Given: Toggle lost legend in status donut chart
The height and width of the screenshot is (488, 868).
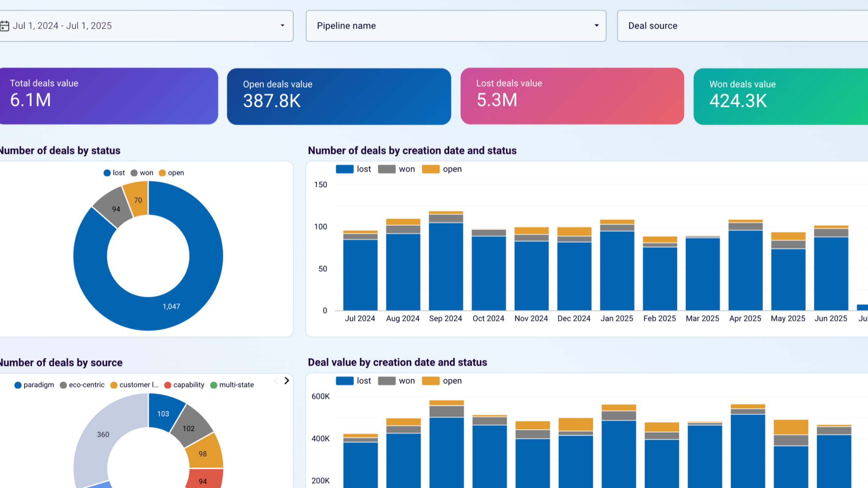Looking at the screenshot, I should 114,173.
